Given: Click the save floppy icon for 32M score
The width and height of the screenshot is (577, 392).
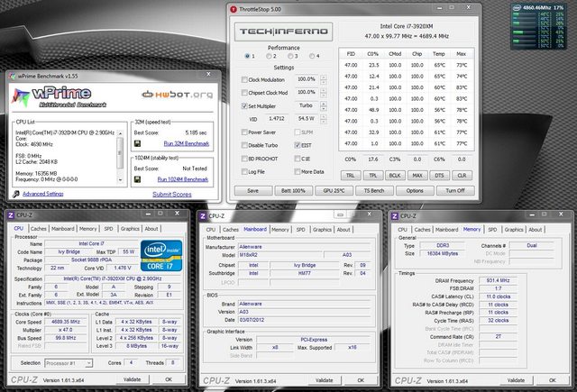Looking at the screenshot, I should click(137, 143).
